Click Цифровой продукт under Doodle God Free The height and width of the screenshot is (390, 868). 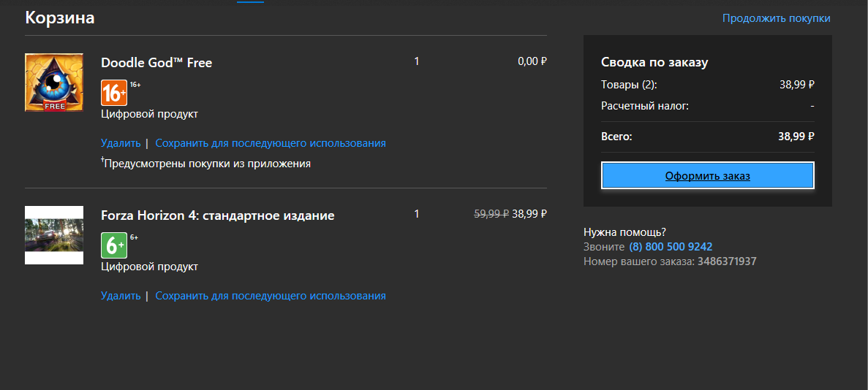tap(149, 114)
